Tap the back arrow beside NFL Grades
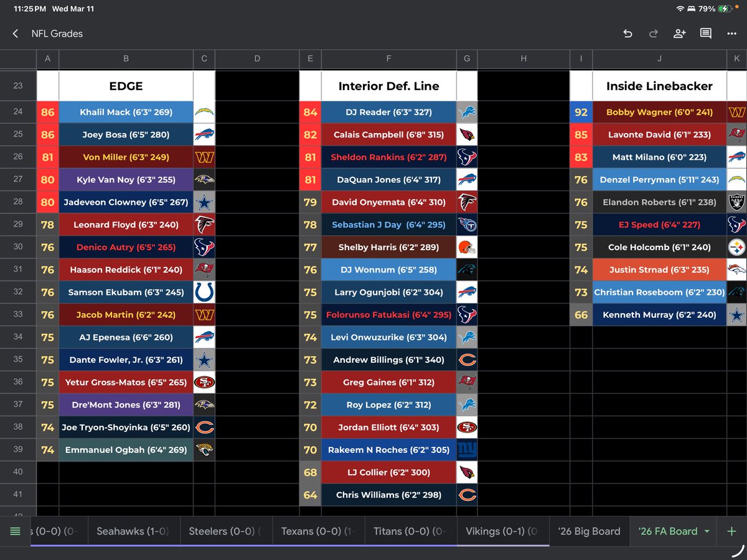Viewport: 747px width, 560px height. [16, 34]
